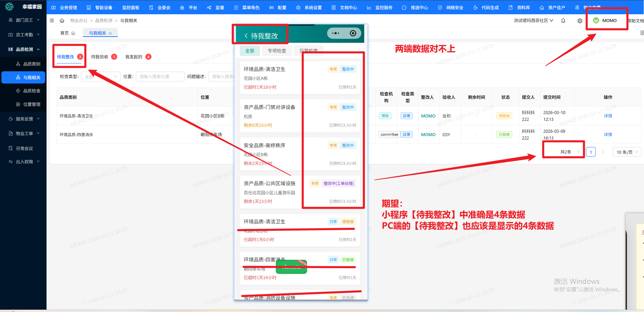Select page 1 in pagination
The width and height of the screenshot is (644, 312).
click(591, 152)
